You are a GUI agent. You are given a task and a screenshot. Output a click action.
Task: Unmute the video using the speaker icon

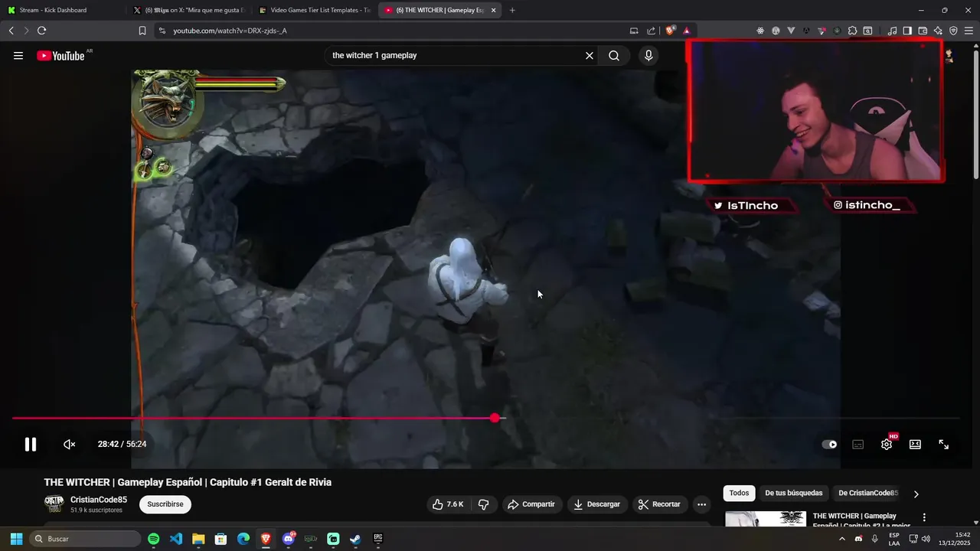click(69, 444)
